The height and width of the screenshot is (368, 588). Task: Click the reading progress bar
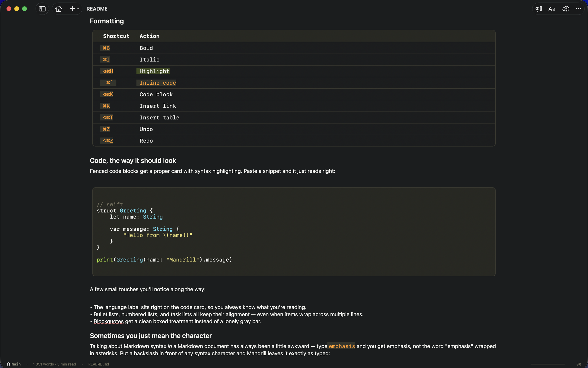pyautogui.click(x=548, y=364)
